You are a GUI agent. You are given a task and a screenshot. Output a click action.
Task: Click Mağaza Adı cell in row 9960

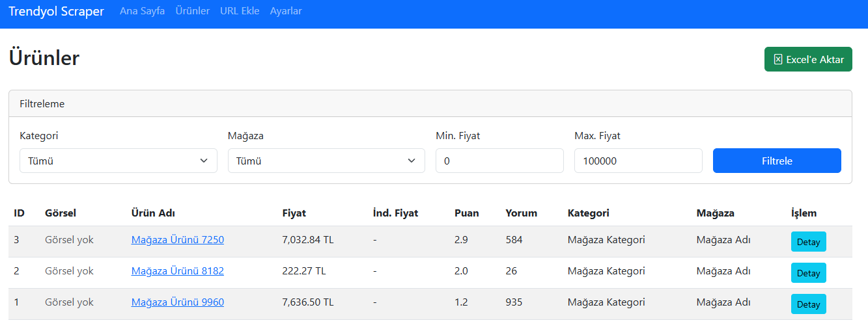click(x=723, y=302)
